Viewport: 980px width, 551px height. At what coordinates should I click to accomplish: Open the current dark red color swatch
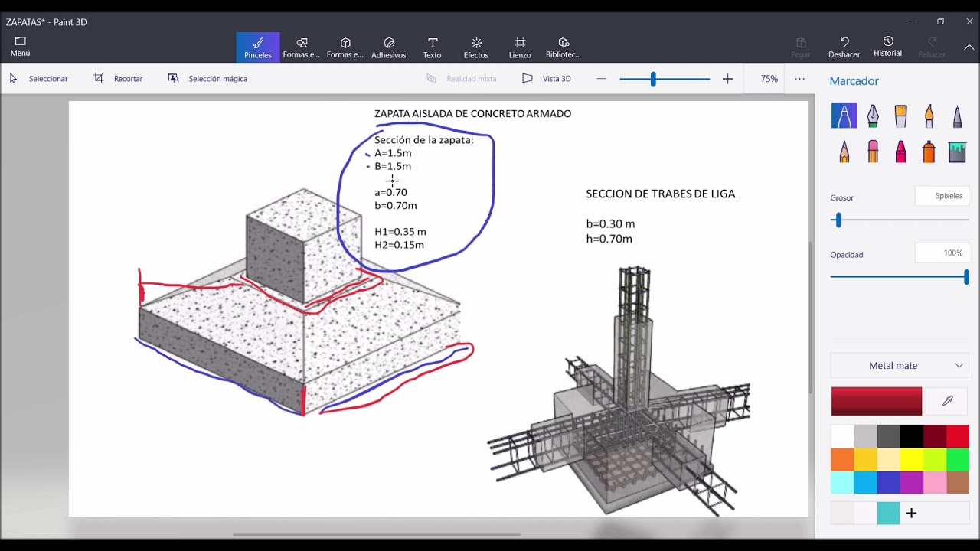[x=877, y=401]
